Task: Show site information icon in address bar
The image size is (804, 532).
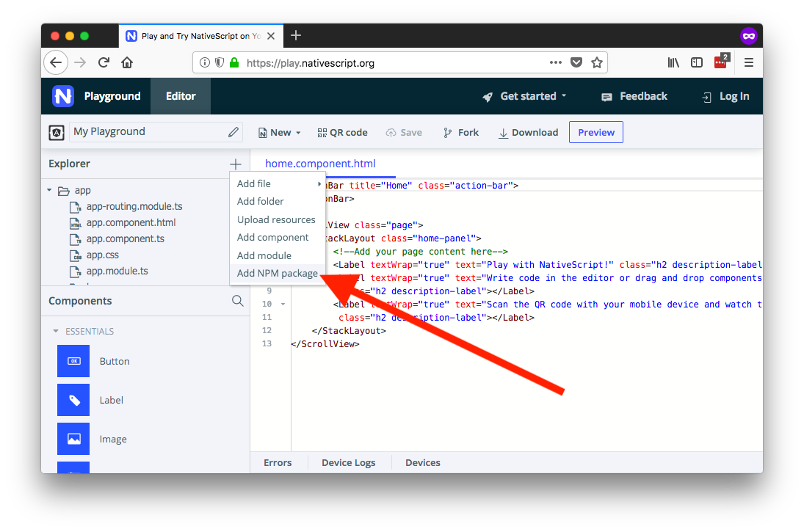Action: (x=205, y=62)
